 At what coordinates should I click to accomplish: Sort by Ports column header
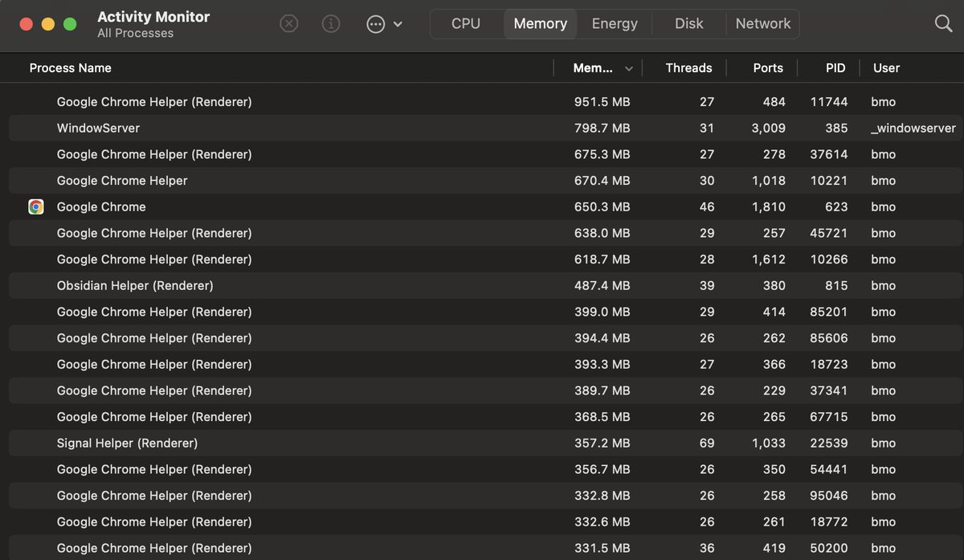click(768, 68)
